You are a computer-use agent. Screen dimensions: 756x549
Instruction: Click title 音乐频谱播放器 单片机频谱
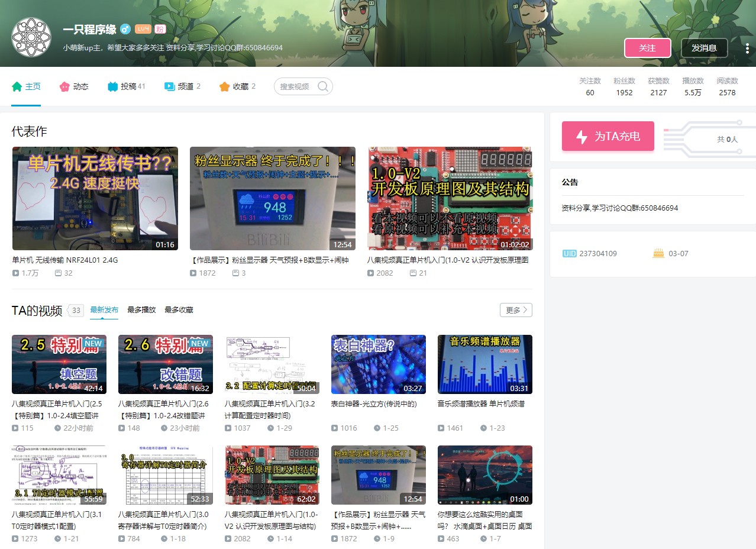[x=481, y=403]
